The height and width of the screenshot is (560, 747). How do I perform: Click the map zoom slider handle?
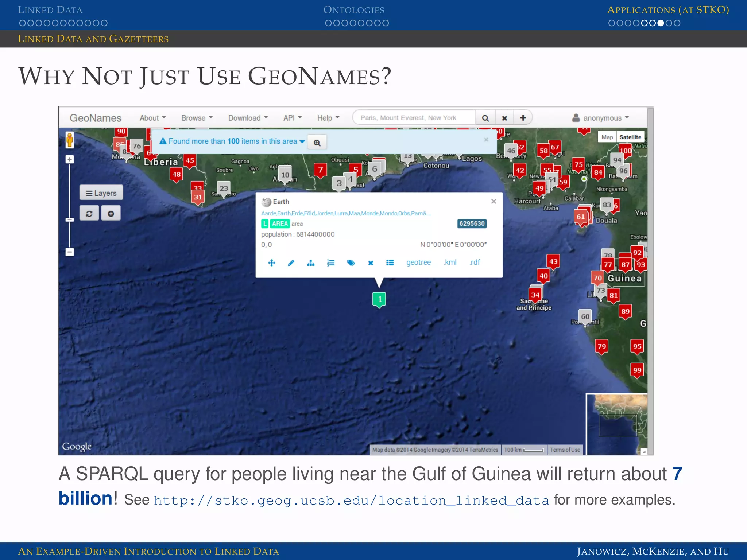click(70, 219)
